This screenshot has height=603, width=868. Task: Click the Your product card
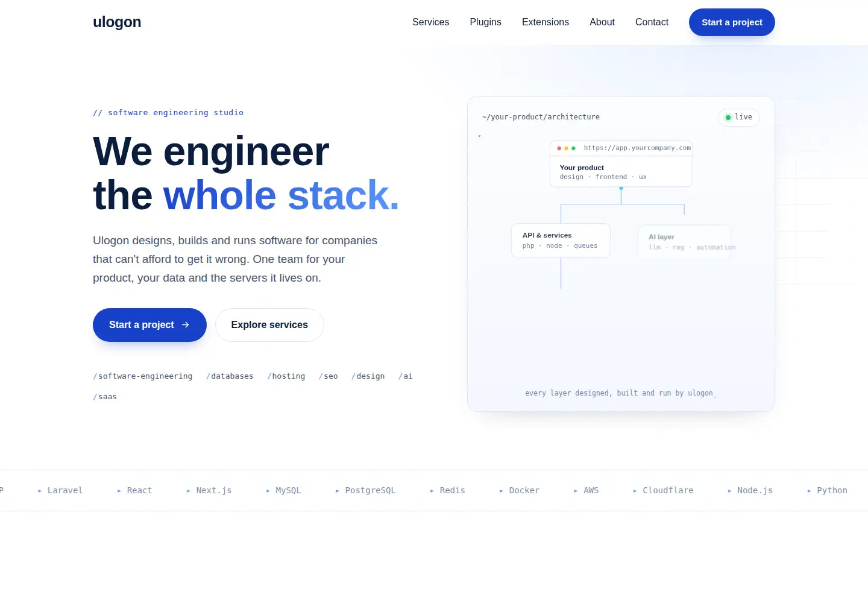pyautogui.click(x=621, y=164)
